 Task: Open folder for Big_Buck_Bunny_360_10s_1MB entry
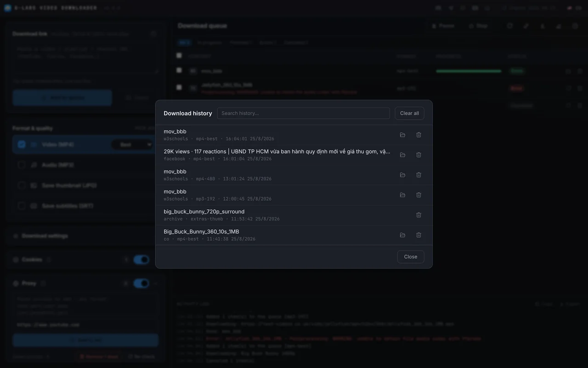pos(402,235)
